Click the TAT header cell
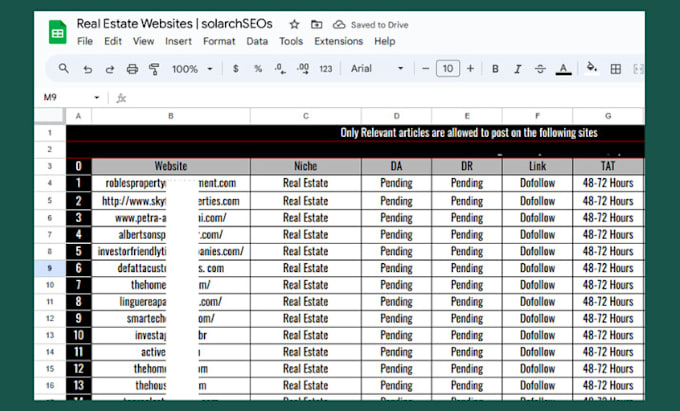The image size is (680, 411). [608, 166]
